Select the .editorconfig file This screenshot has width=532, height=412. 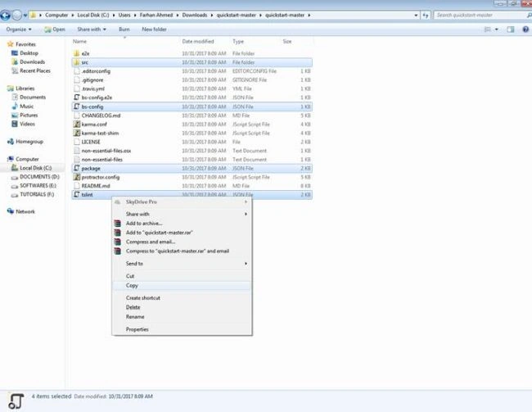point(192,71)
